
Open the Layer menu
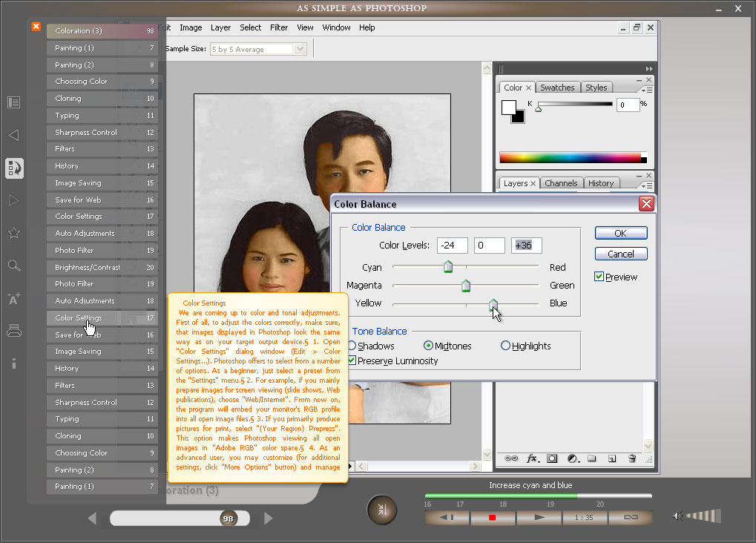pyautogui.click(x=221, y=27)
